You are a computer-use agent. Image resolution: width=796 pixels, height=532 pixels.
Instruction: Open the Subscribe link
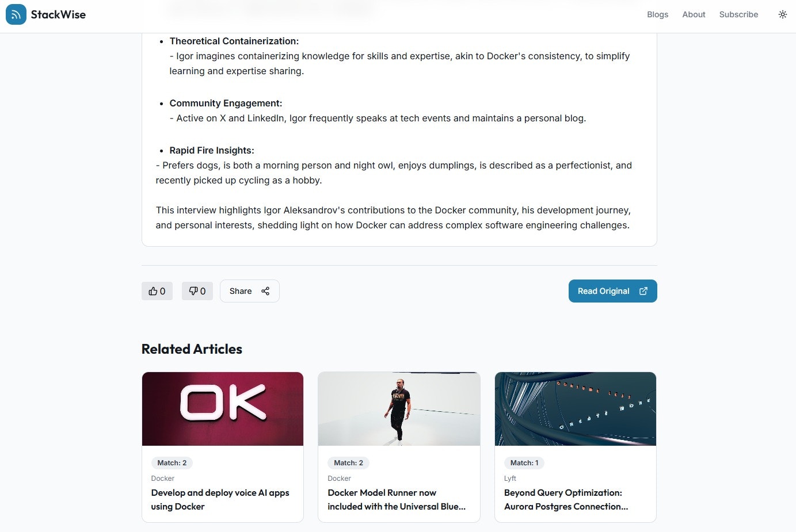tap(738, 14)
